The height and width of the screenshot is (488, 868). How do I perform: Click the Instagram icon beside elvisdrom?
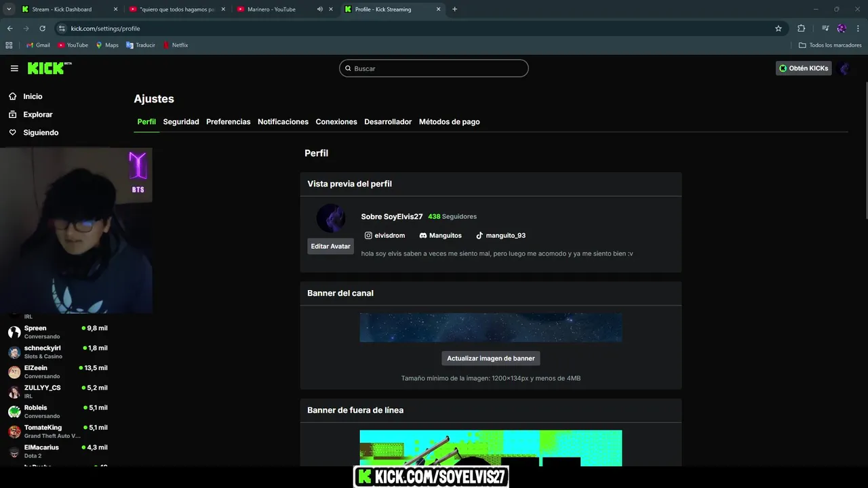(368, 235)
